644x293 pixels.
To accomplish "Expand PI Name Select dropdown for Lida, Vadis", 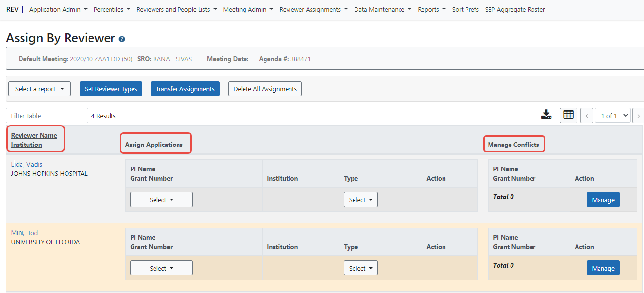I will (161, 200).
